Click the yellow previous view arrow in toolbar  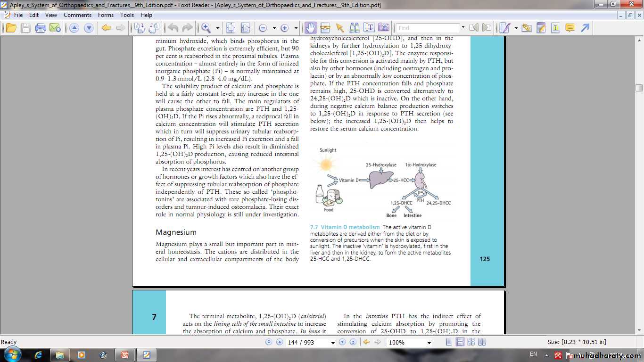[x=106, y=28]
